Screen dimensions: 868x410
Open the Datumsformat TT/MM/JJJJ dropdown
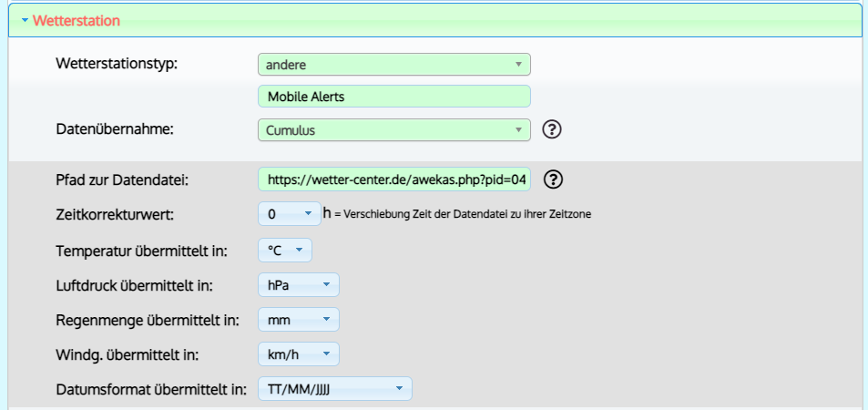(335, 389)
